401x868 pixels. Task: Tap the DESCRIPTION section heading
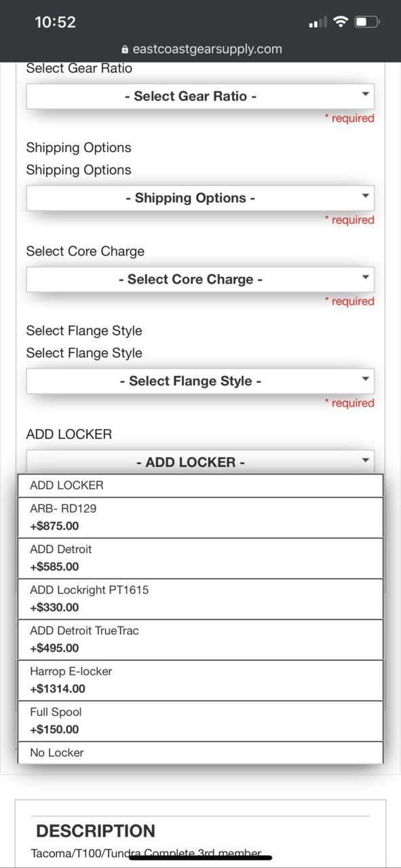point(96,831)
